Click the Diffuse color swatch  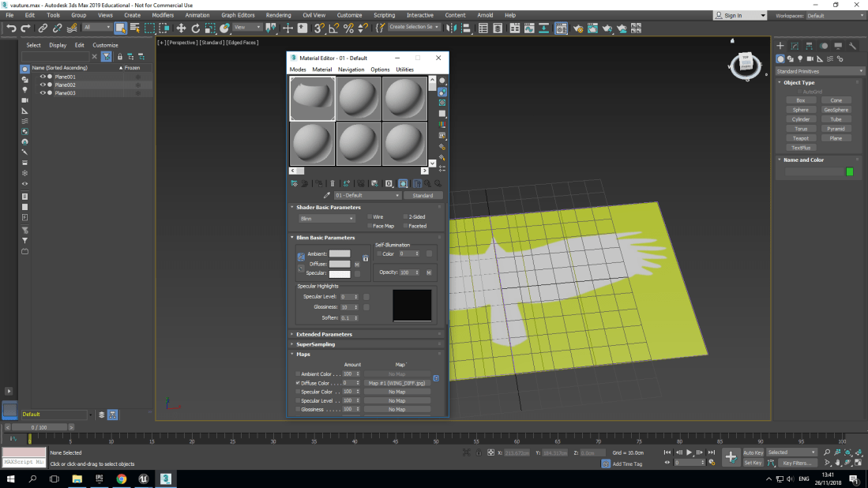point(341,264)
